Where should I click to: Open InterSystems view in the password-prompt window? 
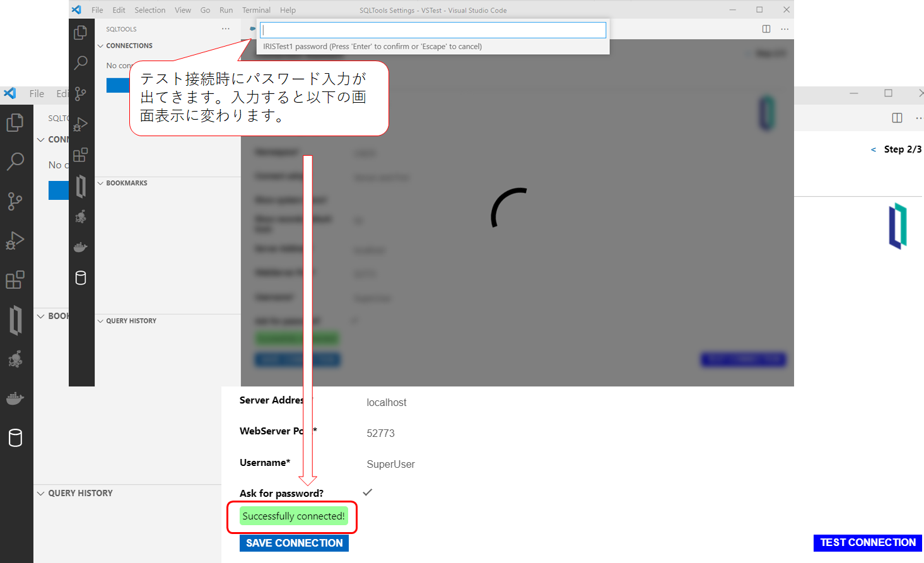tap(81, 187)
